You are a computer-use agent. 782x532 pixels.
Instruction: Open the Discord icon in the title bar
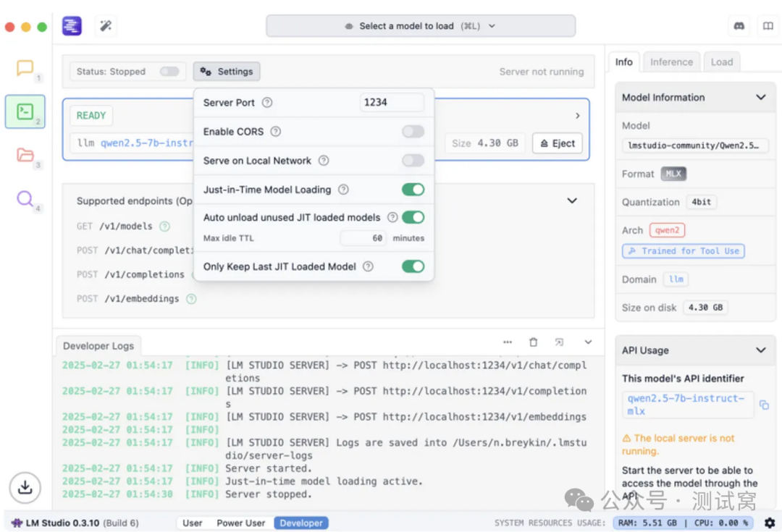pos(739,26)
